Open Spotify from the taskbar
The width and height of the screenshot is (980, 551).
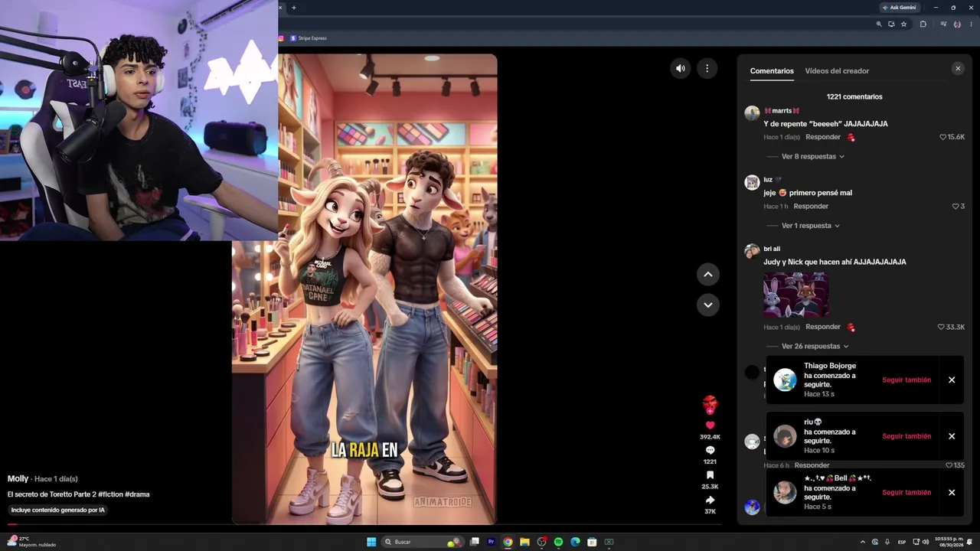point(558,542)
